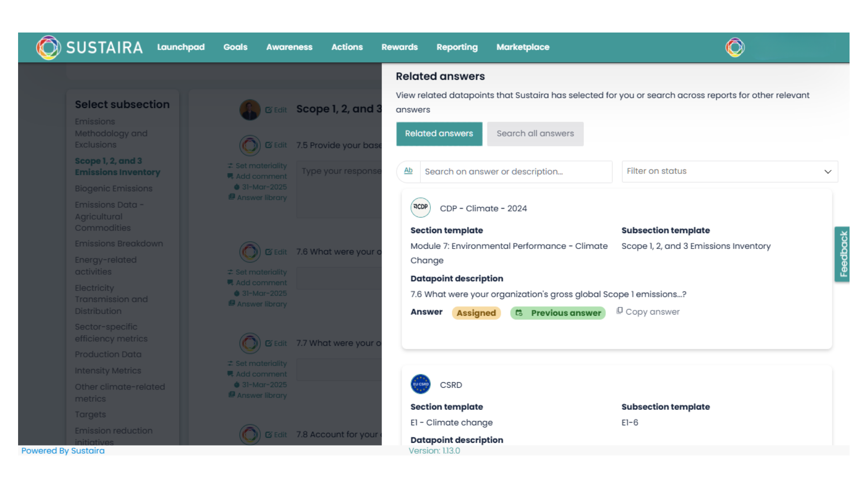This screenshot has height=488, width=868.
Task: Toggle the Previous answer status chip
Action: point(557,313)
